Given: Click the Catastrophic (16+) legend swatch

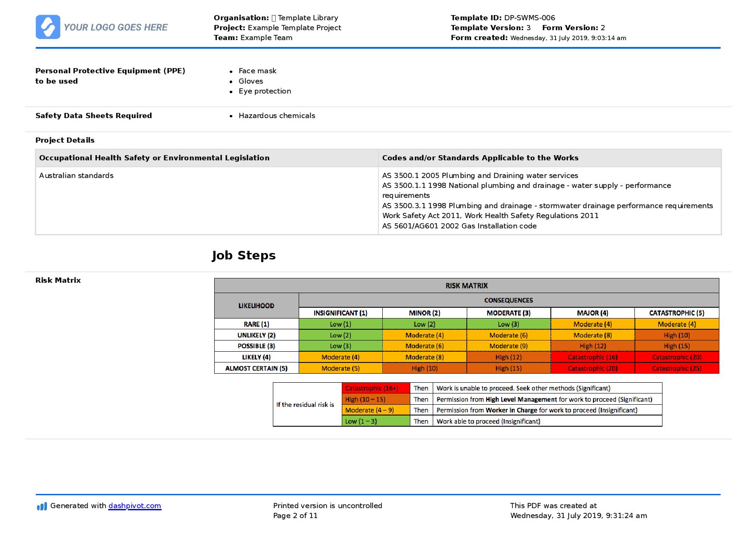Looking at the screenshot, I should click(x=375, y=388).
